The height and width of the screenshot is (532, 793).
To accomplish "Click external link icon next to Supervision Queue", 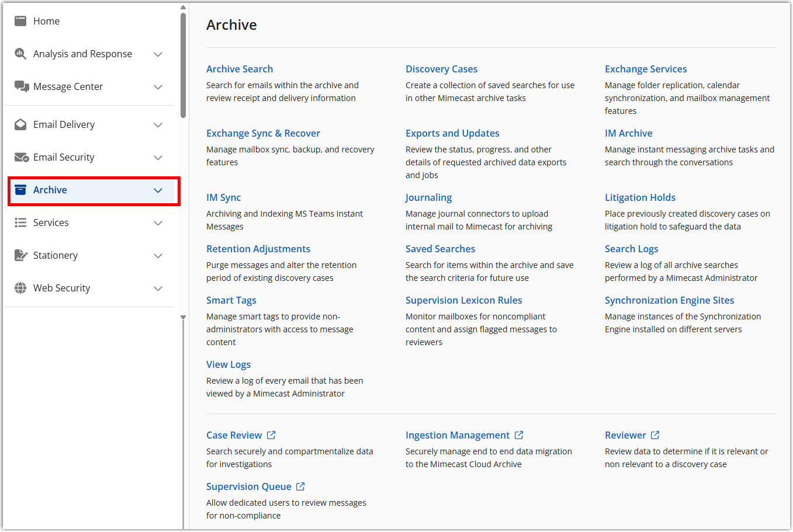I will (x=300, y=486).
